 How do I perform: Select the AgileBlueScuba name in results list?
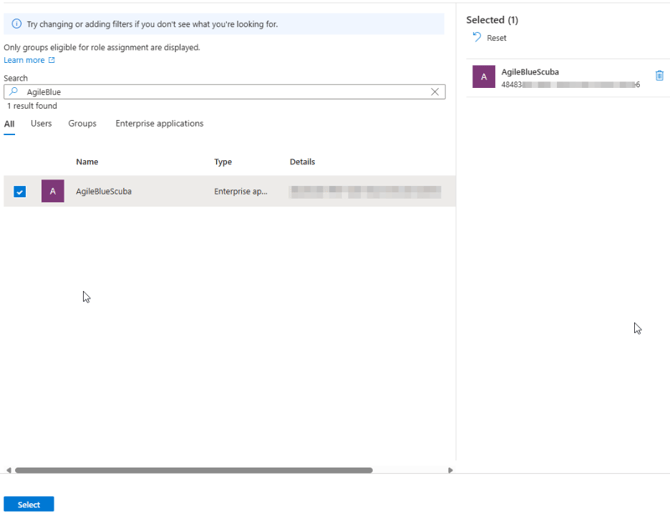point(104,191)
